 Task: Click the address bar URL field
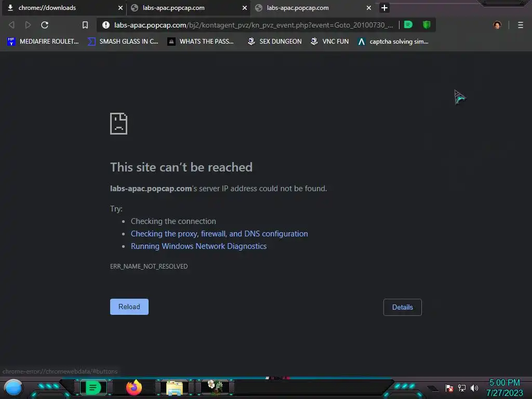(x=254, y=25)
